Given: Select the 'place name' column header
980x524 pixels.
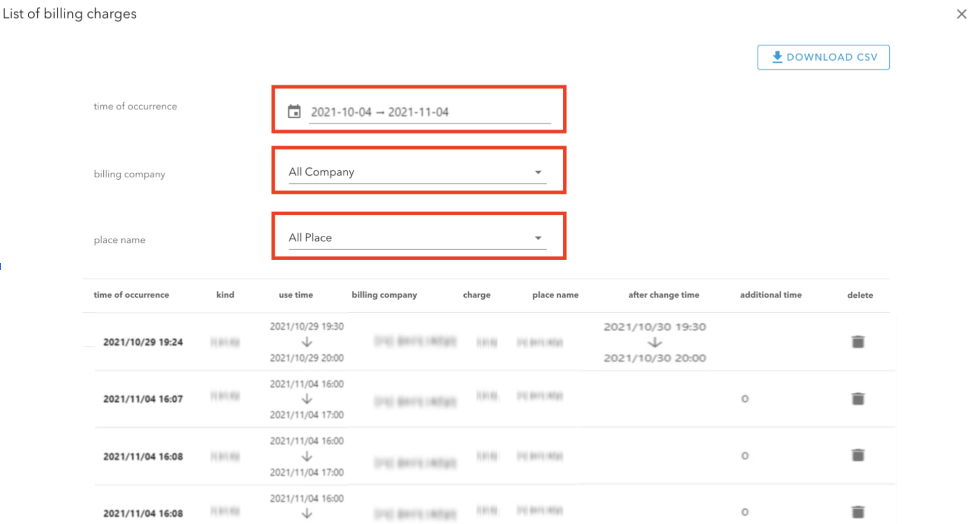Looking at the screenshot, I should point(555,295).
